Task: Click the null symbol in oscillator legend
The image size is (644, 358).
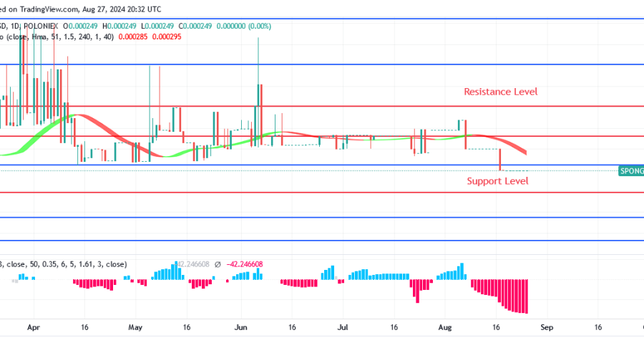Action: pos(217,264)
